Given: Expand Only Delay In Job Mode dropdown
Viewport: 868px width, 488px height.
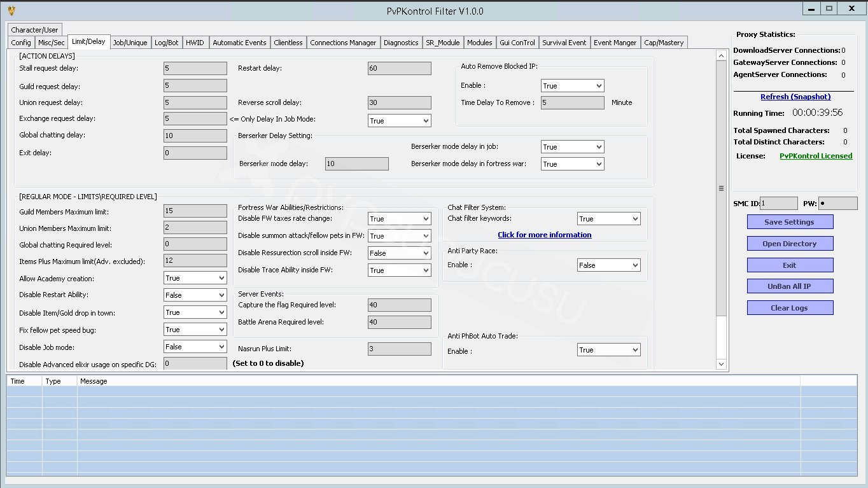Looking at the screenshot, I should (400, 120).
